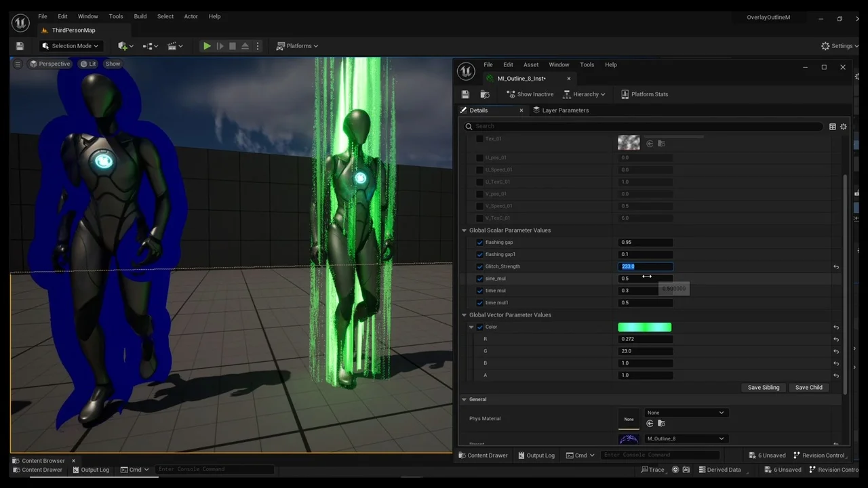Disable the sine_mul parameter checkbox

(479, 279)
